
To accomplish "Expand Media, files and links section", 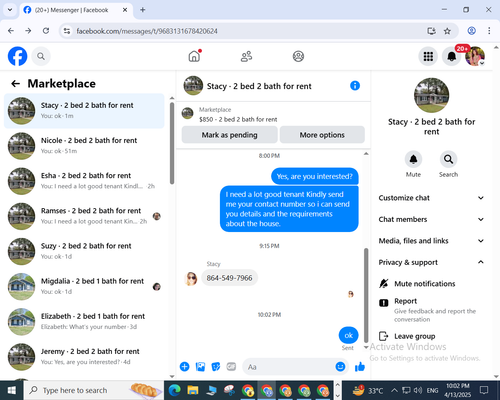I will click(x=431, y=241).
